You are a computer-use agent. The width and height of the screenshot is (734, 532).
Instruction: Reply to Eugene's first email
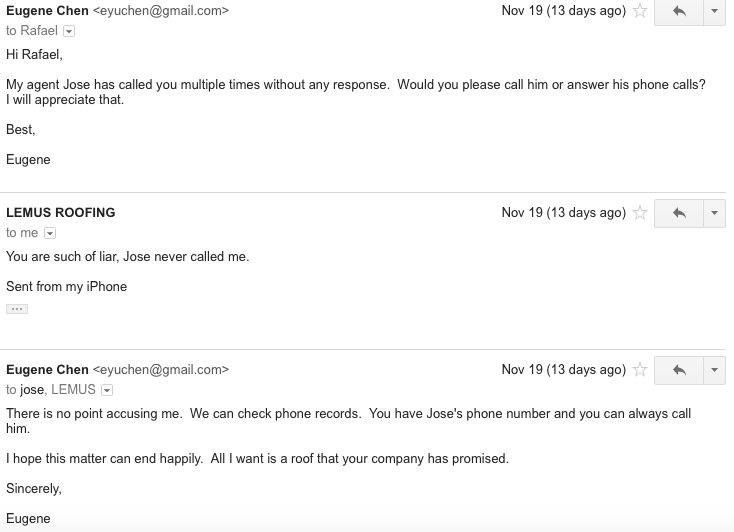coord(680,12)
